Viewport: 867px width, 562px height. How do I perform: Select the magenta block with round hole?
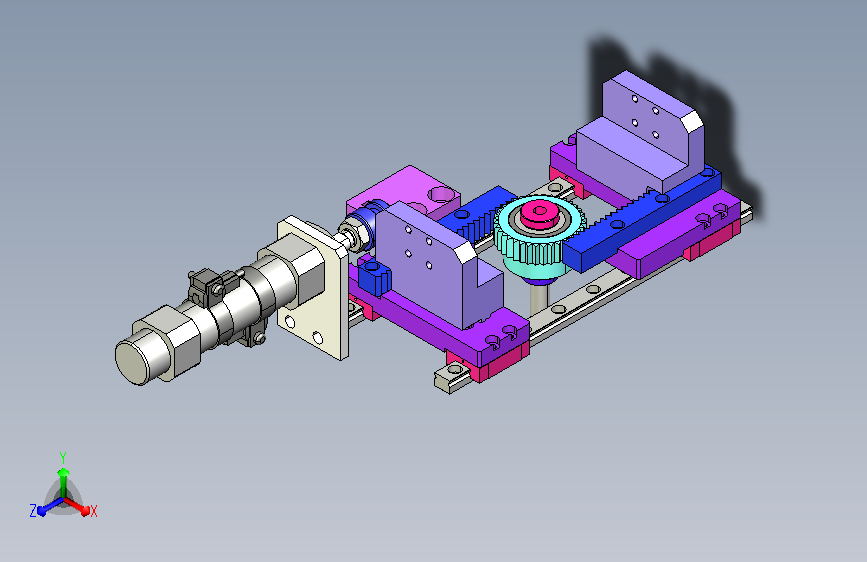(x=404, y=188)
